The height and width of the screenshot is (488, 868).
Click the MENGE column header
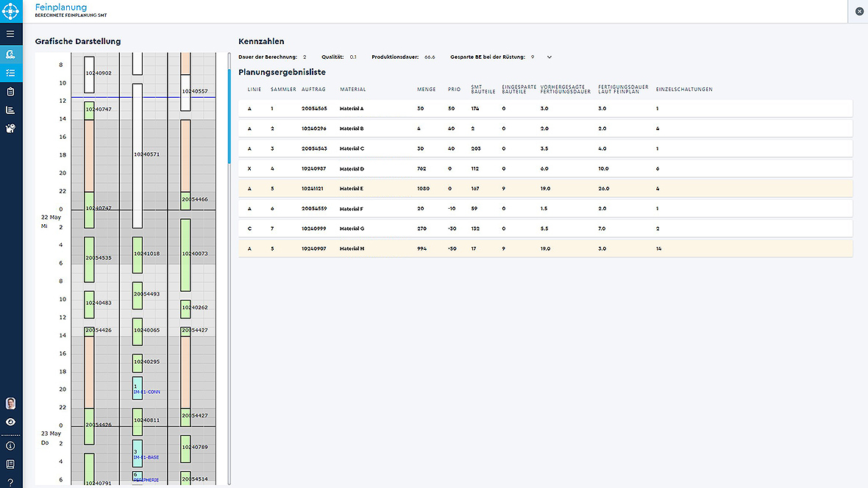click(x=426, y=89)
